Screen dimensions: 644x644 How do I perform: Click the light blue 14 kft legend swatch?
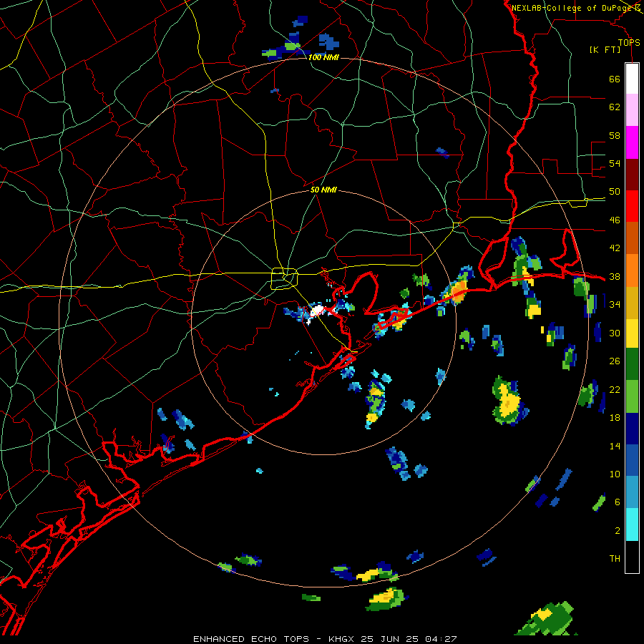[x=632, y=492]
